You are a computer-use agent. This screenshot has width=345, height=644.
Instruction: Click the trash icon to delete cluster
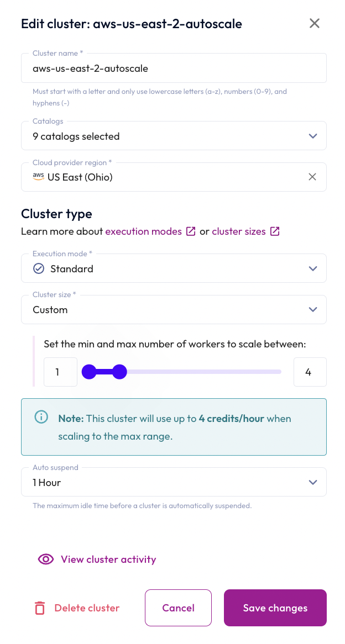point(40,608)
